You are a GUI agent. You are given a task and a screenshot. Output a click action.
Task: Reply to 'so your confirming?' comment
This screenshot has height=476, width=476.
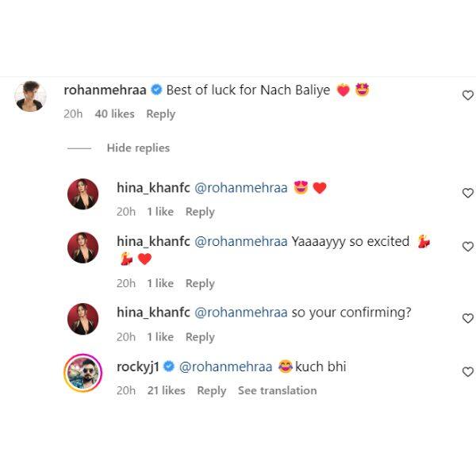[200, 337]
